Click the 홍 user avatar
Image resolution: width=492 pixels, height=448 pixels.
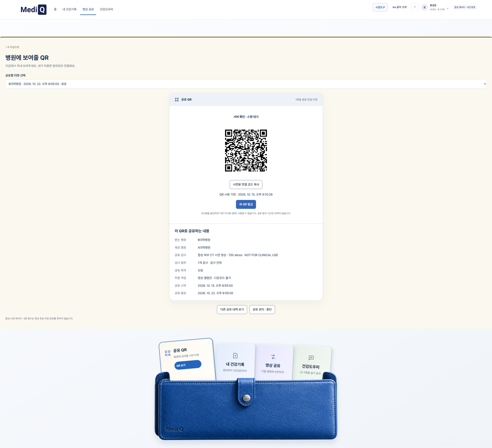[424, 7]
